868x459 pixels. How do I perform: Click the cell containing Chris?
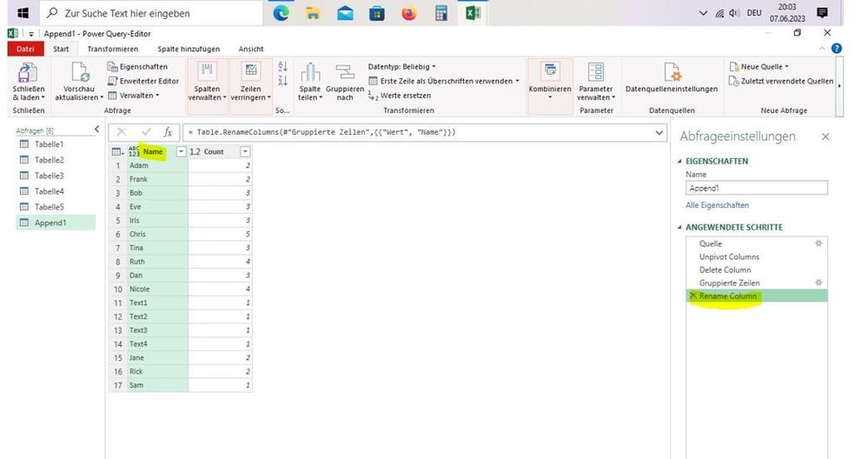click(158, 234)
